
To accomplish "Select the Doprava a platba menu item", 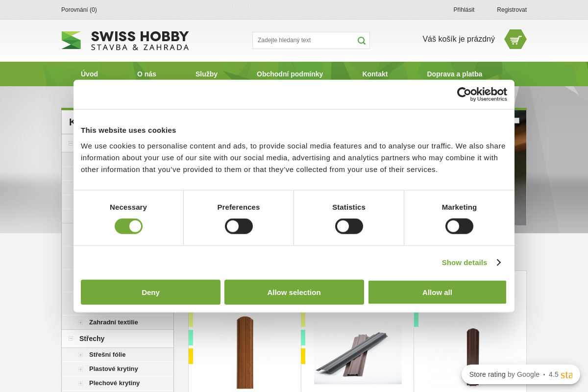I will 455,74.
